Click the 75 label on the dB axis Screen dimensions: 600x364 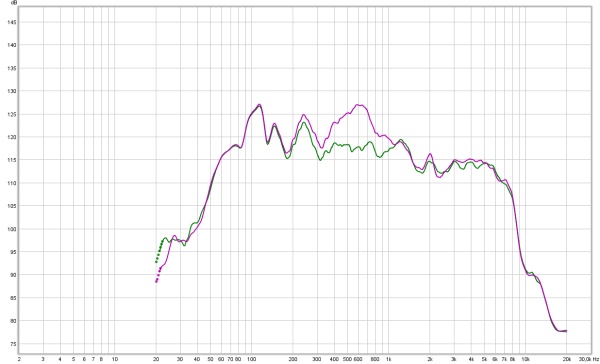click(13, 344)
